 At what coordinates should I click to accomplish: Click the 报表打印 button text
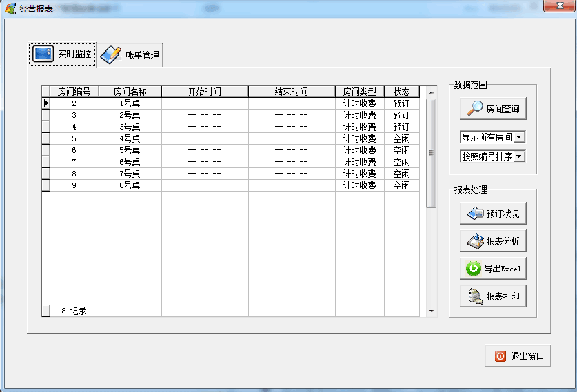point(503,297)
